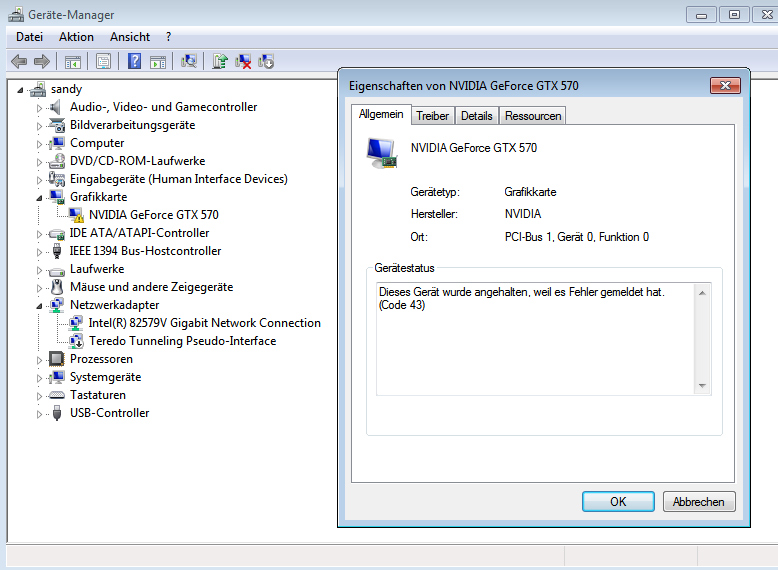Click the Mäuse und andere Zeigegeräte mouse icon

(57, 287)
